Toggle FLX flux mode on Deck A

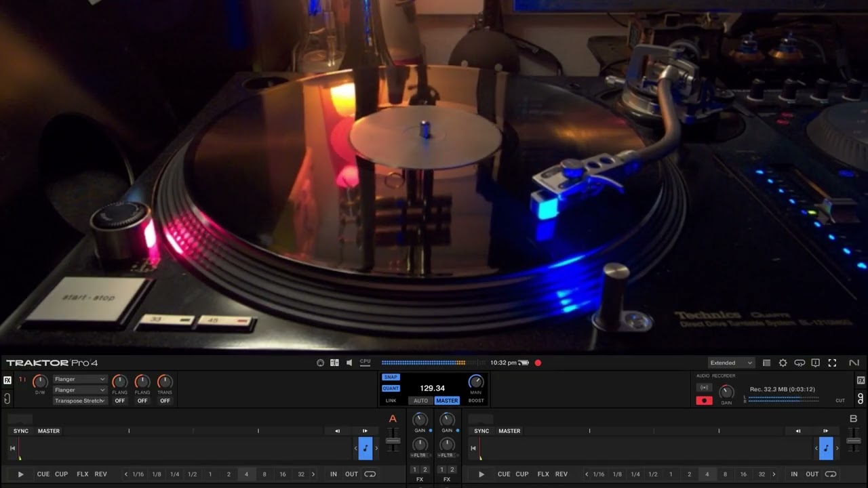point(83,474)
